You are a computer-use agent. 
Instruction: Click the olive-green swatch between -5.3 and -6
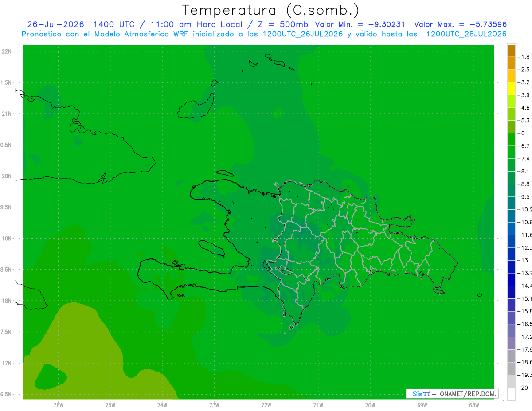(x=511, y=127)
